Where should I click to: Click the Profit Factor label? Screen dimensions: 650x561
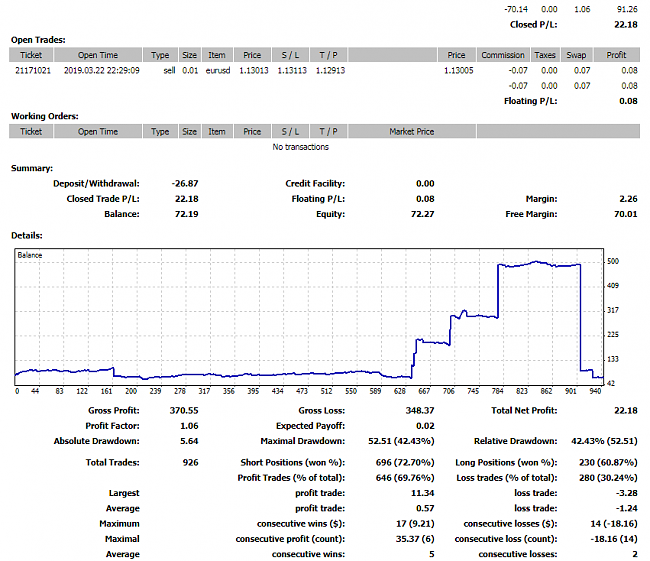112,426
